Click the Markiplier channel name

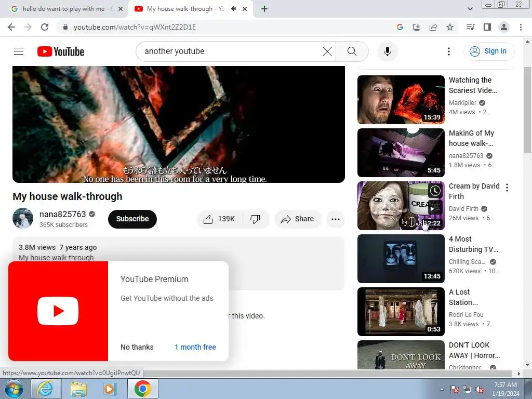point(462,103)
